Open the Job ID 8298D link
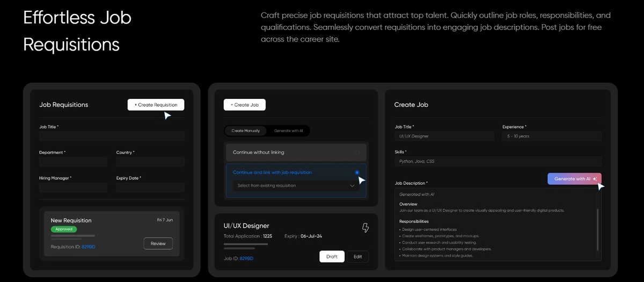This screenshot has width=644, height=282. pyautogui.click(x=246, y=258)
